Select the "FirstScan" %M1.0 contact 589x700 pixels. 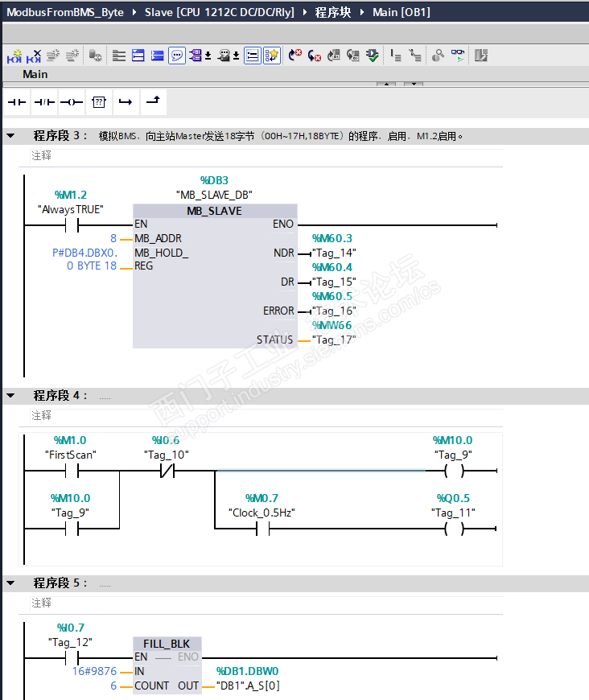(72, 471)
